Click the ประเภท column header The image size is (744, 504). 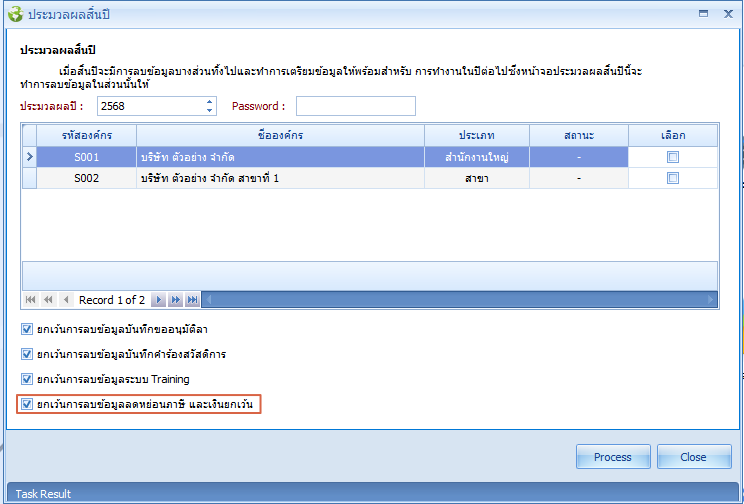point(477,135)
